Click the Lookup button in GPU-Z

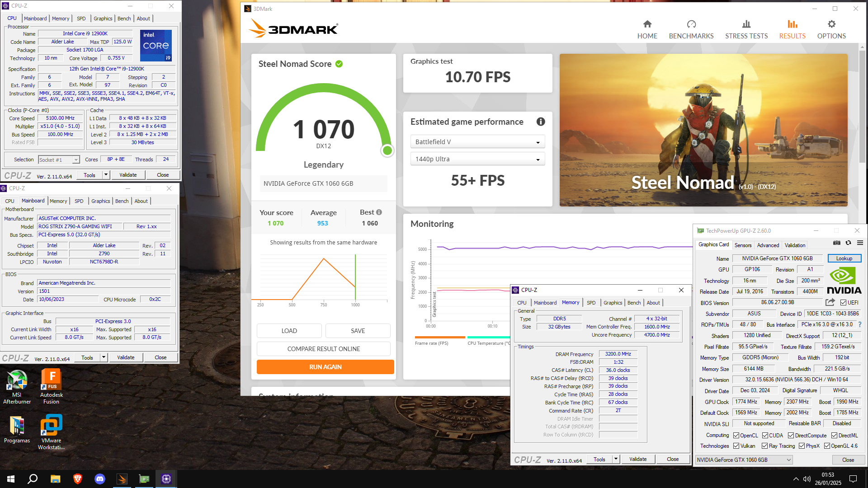[844, 258]
